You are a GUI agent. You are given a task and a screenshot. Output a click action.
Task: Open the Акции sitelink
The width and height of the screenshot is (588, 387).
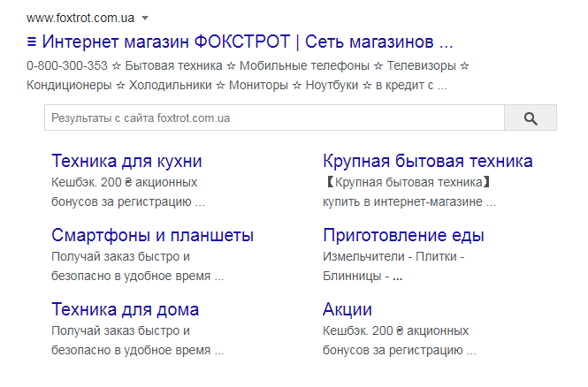(347, 309)
